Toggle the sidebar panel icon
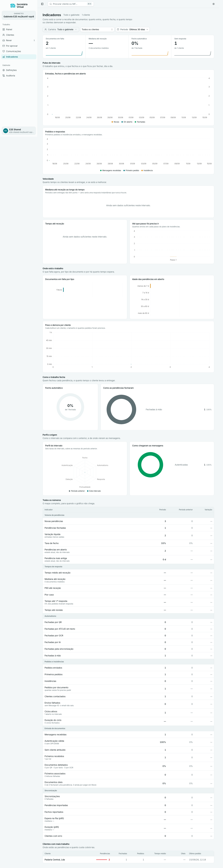 (42, 4)
